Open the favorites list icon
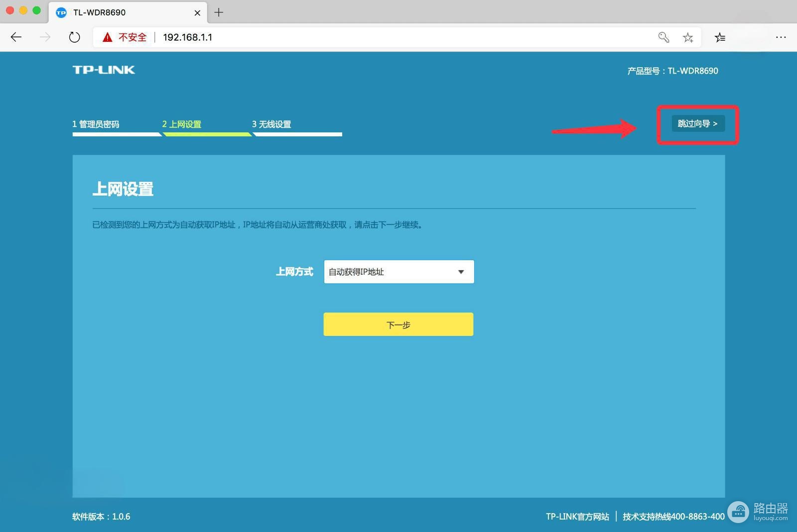Viewport: 797px width, 532px height. [720, 37]
